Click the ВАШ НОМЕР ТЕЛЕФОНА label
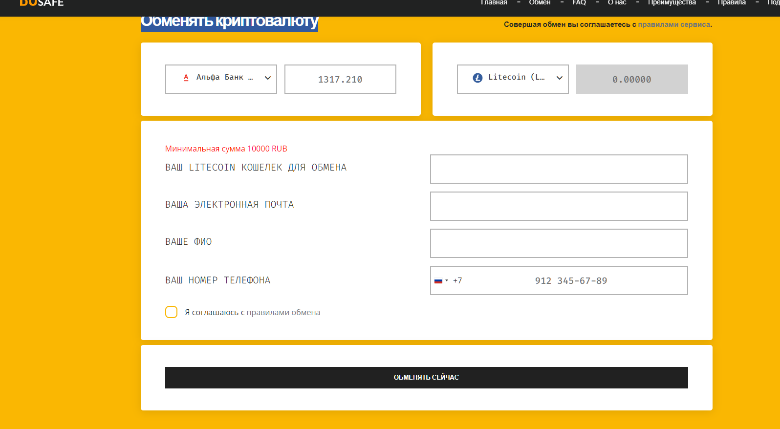This screenshot has height=429, width=780. coord(218,280)
